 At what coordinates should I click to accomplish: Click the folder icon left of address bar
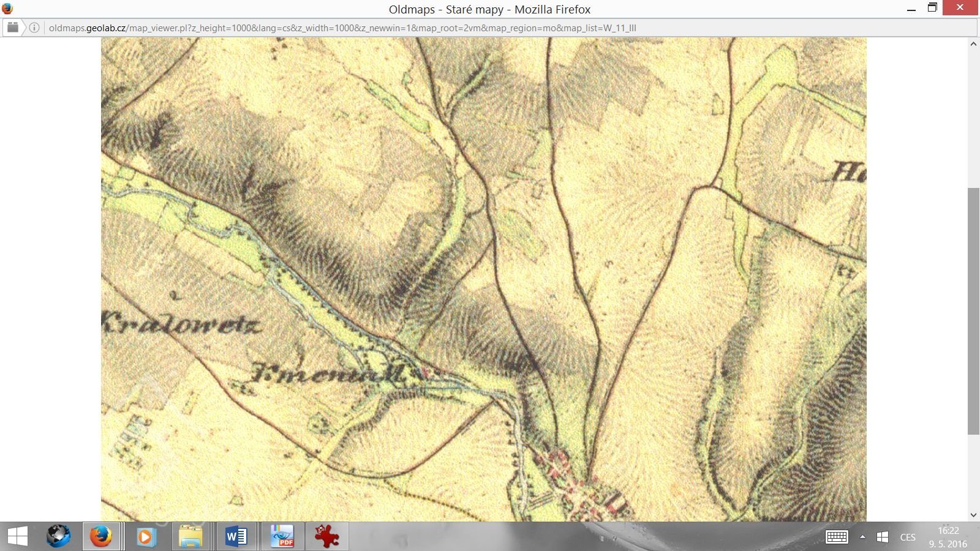pos(12,28)
